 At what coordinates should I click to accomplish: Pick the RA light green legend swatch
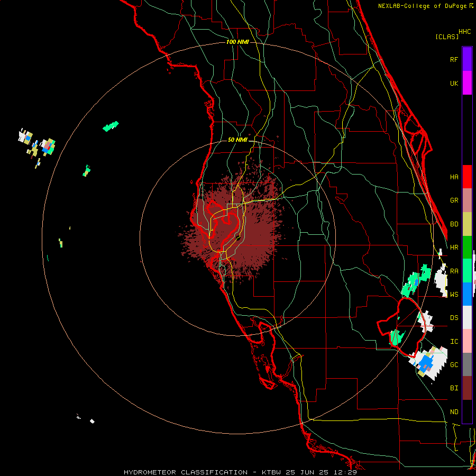pyautogui.click(x=467, y=271)
